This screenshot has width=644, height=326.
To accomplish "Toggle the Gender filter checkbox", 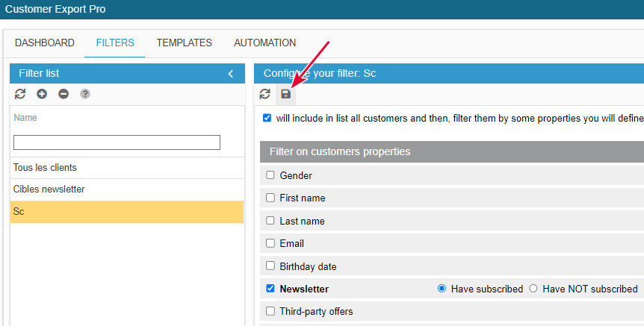I will tap(270, 175).
